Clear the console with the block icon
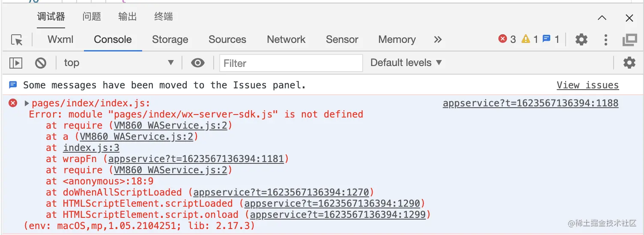The image size is (644, 235). pyautogui.click(x=41, y=63)
